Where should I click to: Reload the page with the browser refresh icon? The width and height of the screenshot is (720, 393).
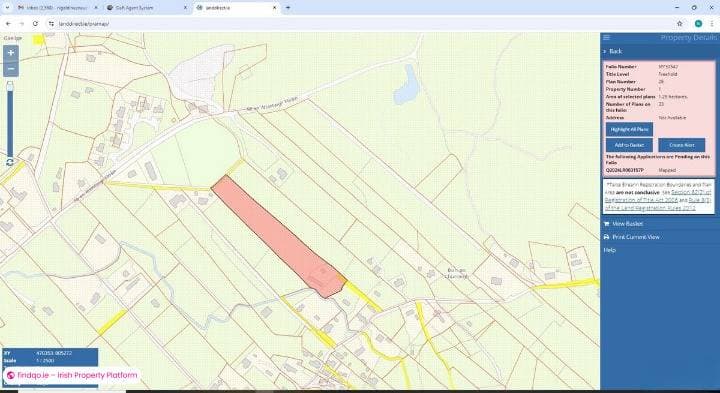(35, 23)
